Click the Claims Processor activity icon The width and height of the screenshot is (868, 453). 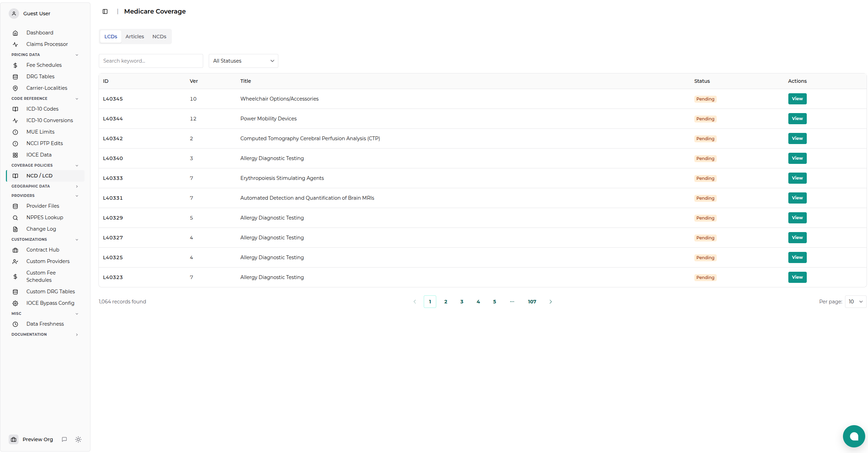tap(15, 45)
